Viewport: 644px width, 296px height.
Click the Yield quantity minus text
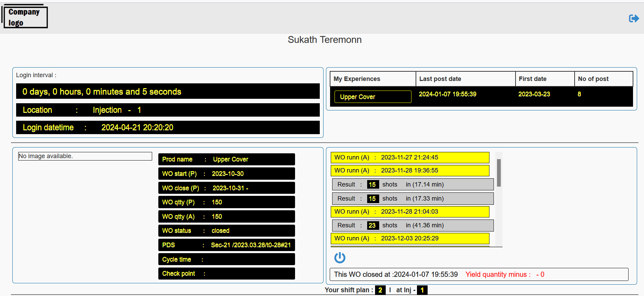[x=505, y=274]
